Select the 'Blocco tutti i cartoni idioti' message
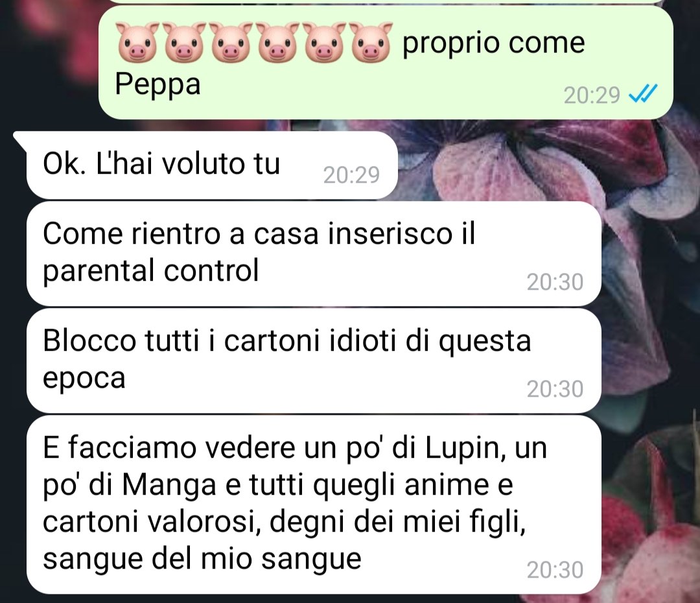 click(x=314, y=361)
